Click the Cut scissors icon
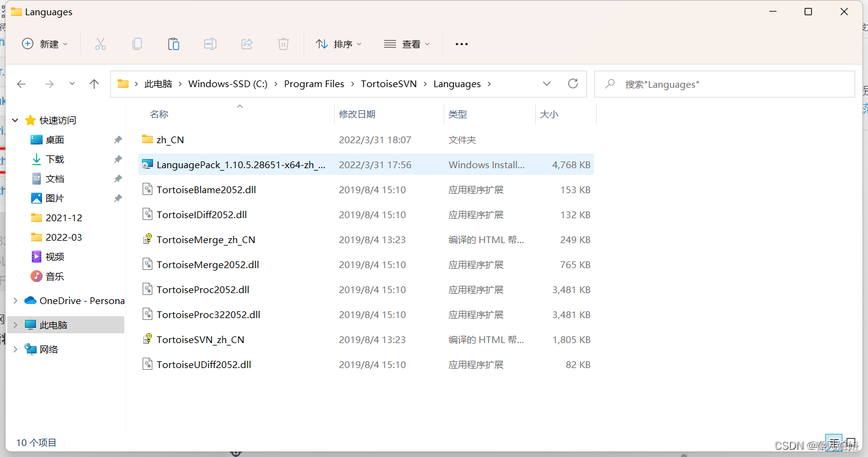Viewport: 868px width, 457px height. 101,44
